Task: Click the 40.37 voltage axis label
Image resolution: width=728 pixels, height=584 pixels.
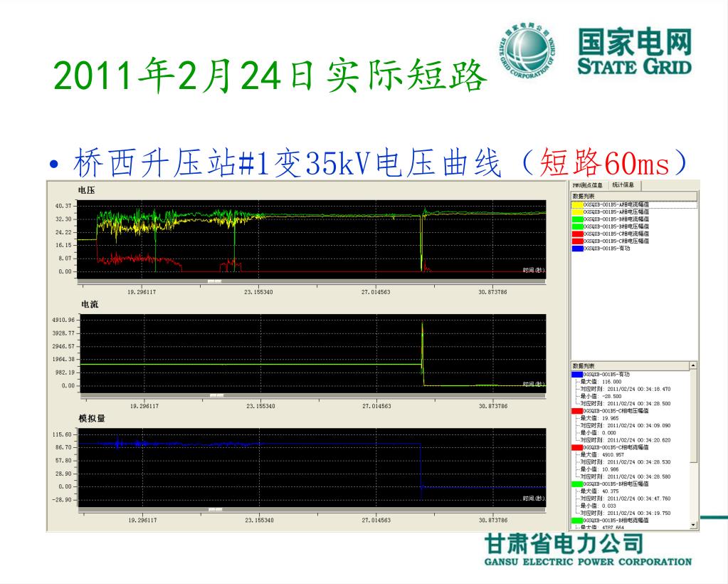Action: pos(63,206)
